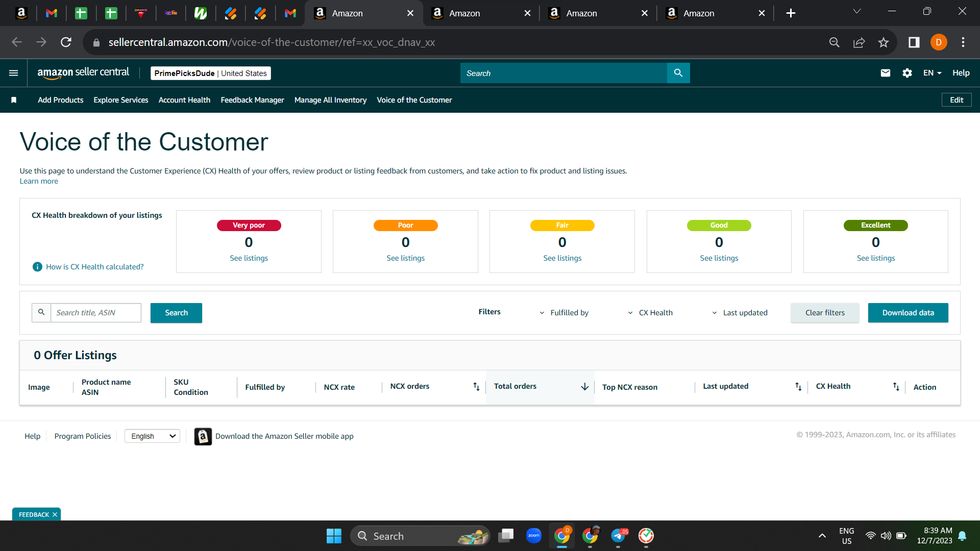Viewport: 980px width, 551px height.
Task: Show hidden system tray icons
Action: pyautogui.click(x=822, y=536)
